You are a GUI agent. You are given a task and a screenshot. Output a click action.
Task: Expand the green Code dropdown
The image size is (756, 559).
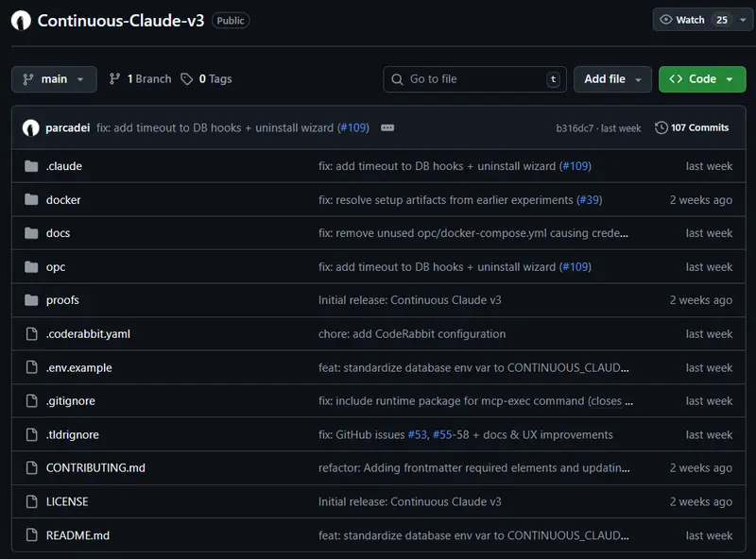tap(701, 79)
